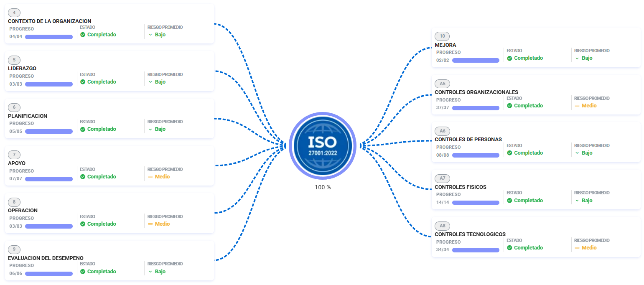The height and width of the screenshot is (285, 644).
Task: Click the green check icon in Controles Fisicos card
Action: click(509, 201)
